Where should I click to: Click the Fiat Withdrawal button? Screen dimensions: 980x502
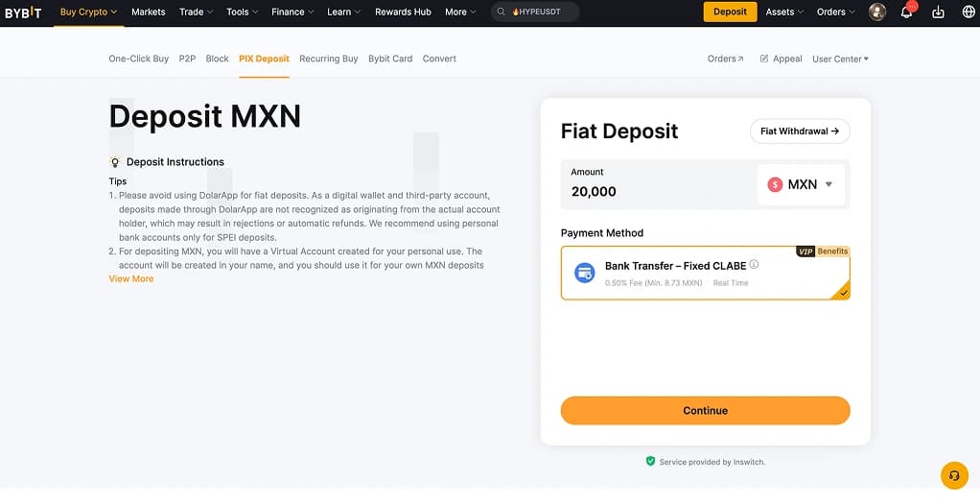pos(799,131)
